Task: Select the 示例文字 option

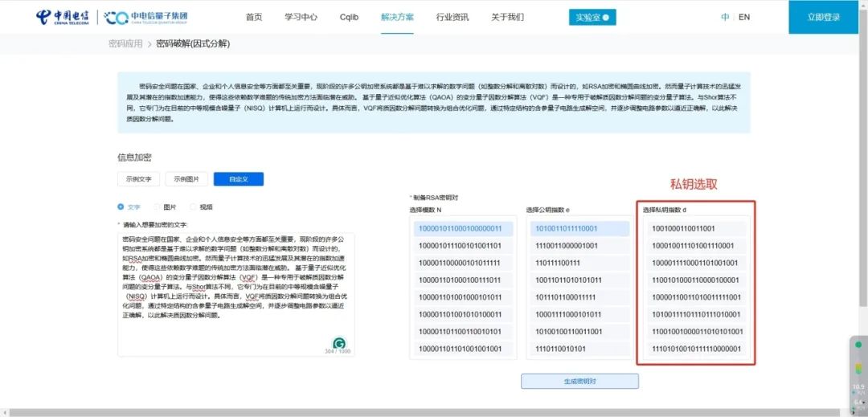Action: point(139,179)
